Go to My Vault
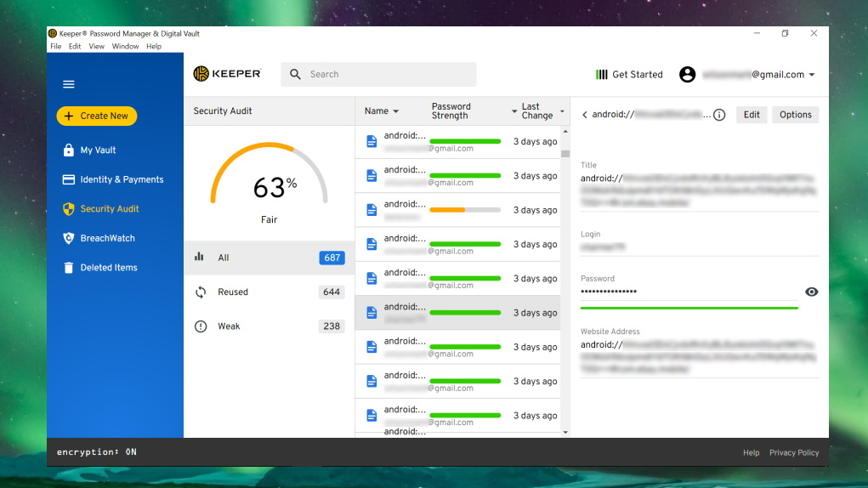This screenshot has height=488, width=868. (98, 150)
